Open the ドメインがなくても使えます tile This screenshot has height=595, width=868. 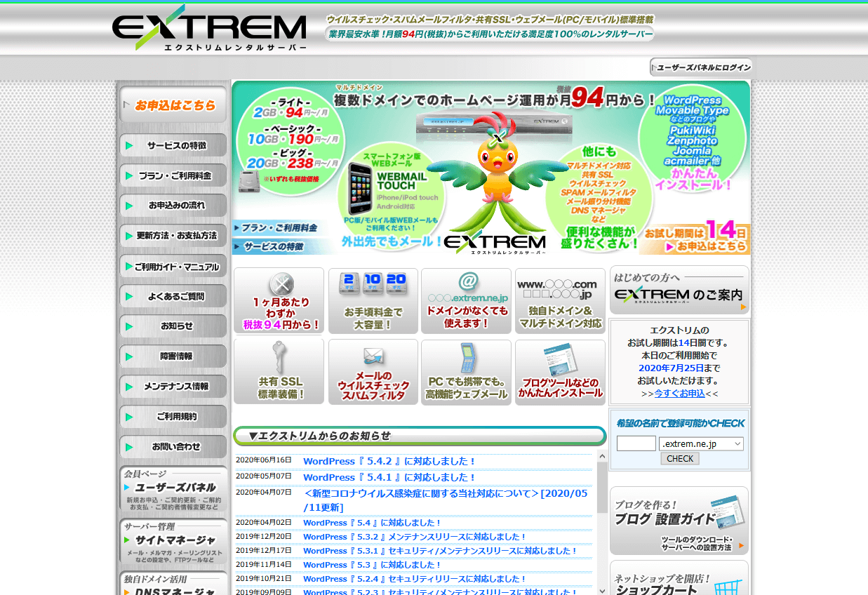(467, 301)
